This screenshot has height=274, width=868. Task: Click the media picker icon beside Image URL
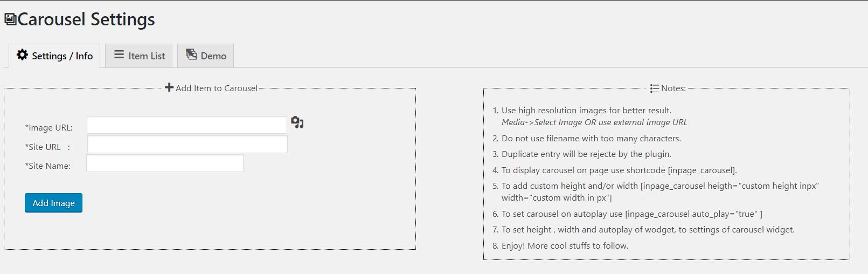coord(297,122)
